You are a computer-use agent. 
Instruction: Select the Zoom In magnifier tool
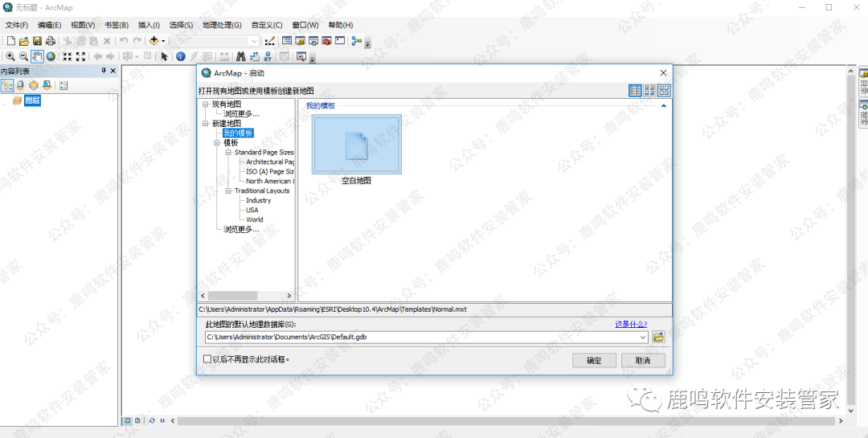point(10,56)
